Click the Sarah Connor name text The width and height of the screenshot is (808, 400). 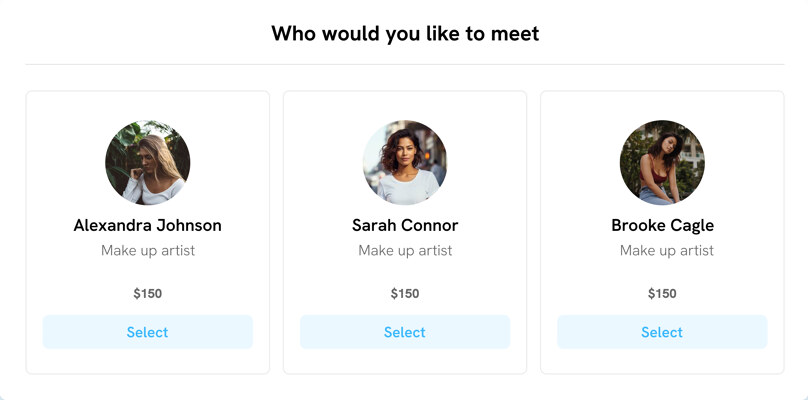click(405, 225)
